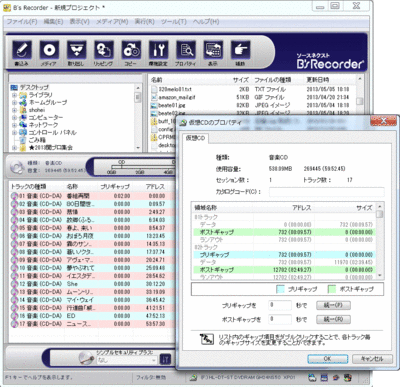This screenshot has height=387, width=400.
Task: Click the image icon of amazon_mail.gif
Action: (x=154, y=97)
